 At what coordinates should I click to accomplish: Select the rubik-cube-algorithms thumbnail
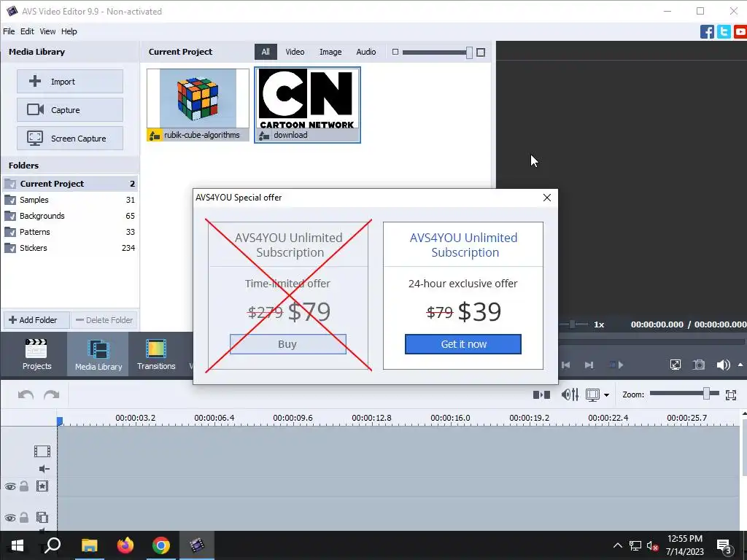tap(198, 105)
